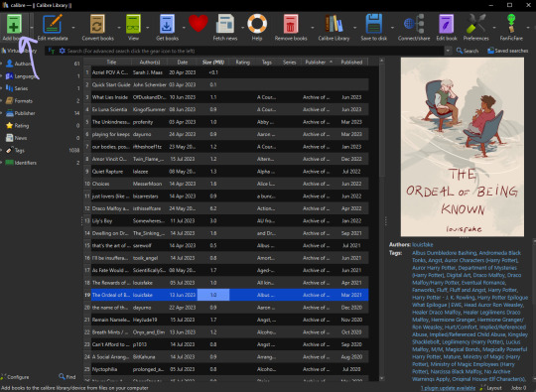Sort by Size (MB) column header

click(213, 62)
